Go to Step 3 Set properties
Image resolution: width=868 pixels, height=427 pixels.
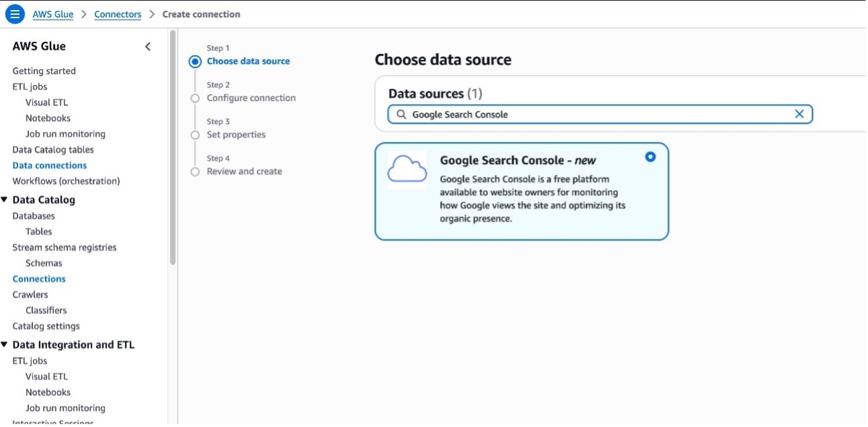click(x=236, y=135)
